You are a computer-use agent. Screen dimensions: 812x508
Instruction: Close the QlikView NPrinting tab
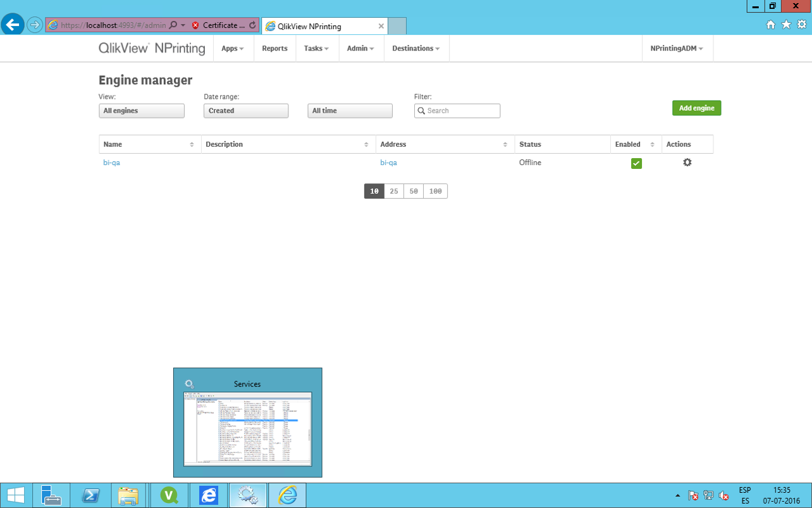pyautogui.click(x=381, y=27)
